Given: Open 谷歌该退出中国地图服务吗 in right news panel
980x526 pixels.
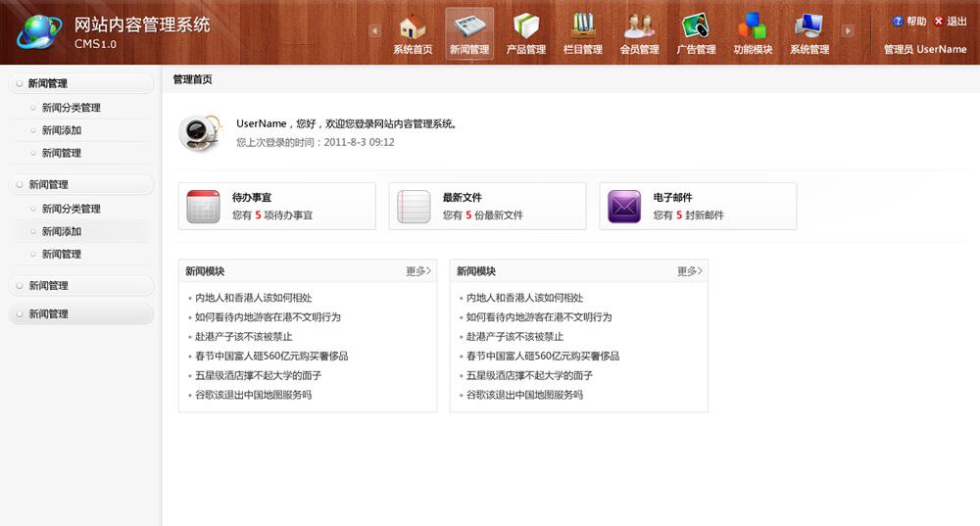Looking at the screenshot, I should click(x=524, y=395).
